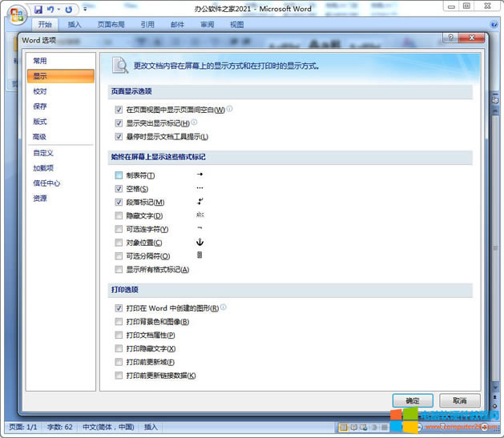
Task: Click the Redo icon in quick access toolbar
Action: [x=68, y=10]
